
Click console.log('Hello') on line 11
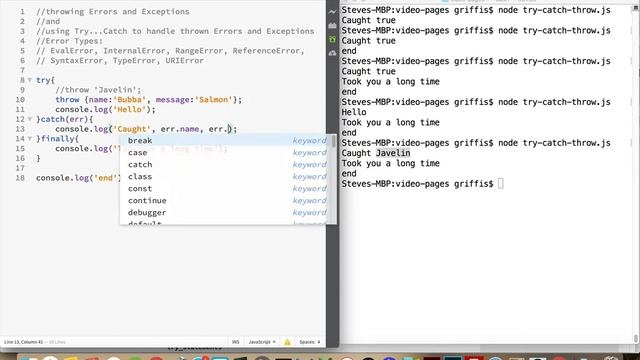(105, 109)
